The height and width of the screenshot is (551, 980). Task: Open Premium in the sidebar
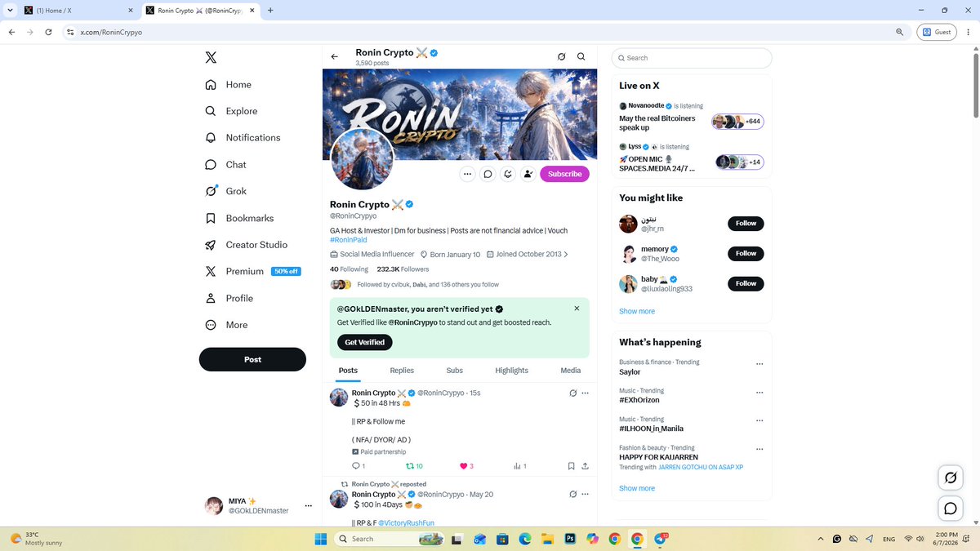[252, 271]
